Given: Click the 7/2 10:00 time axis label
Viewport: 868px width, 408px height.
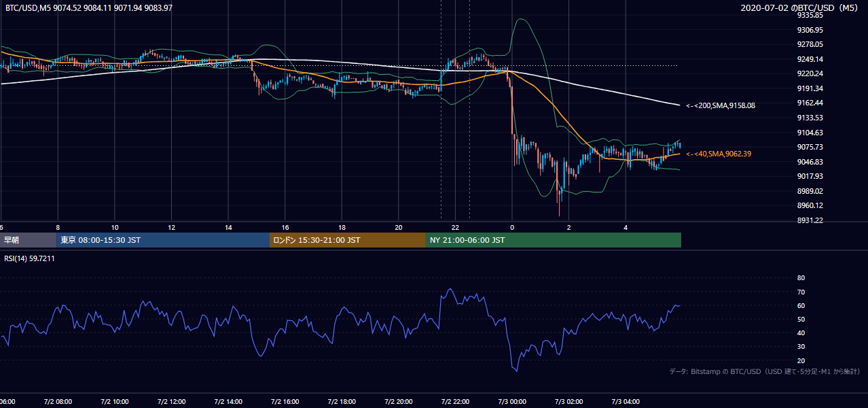Looking at the screenshot, I should pyautogui.click(x=114, y=402).
